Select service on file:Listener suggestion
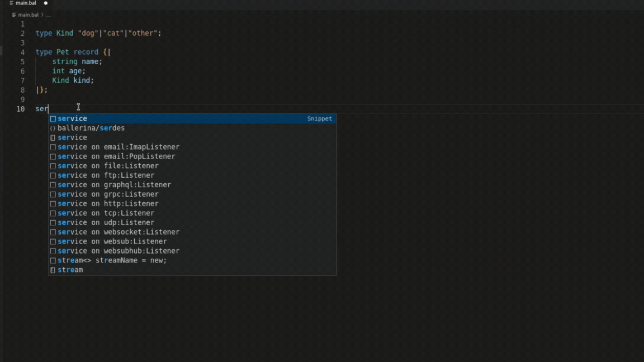Image resolution: width=644 pixels, height=362 pixels. pos(192,166)
